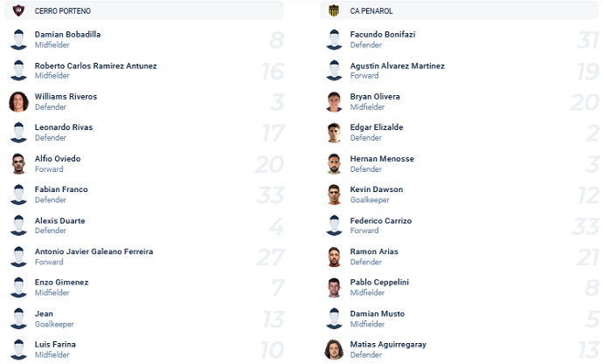Select Kevin Dawson's goalkeeper photo
Screen dimensions: 603x364
tap(333, 195)
